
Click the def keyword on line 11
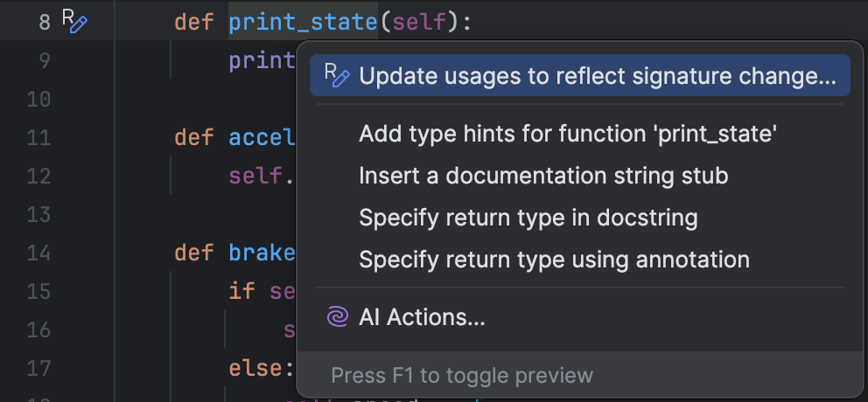192,137
